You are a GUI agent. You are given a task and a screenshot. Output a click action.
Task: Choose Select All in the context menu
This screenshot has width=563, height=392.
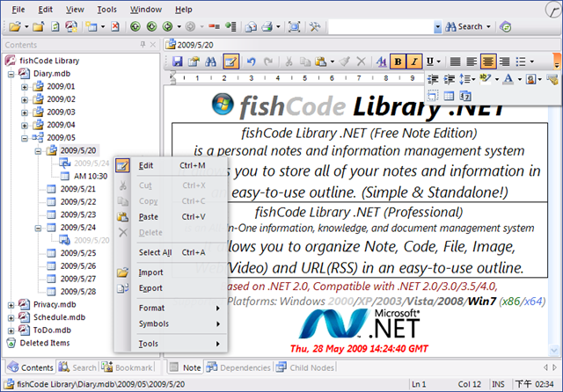coord(171,252)
